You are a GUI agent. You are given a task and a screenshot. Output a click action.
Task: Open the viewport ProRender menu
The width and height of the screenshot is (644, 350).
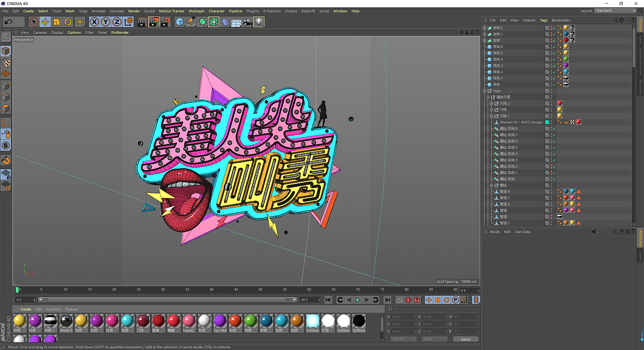click(x=120, y=32)
